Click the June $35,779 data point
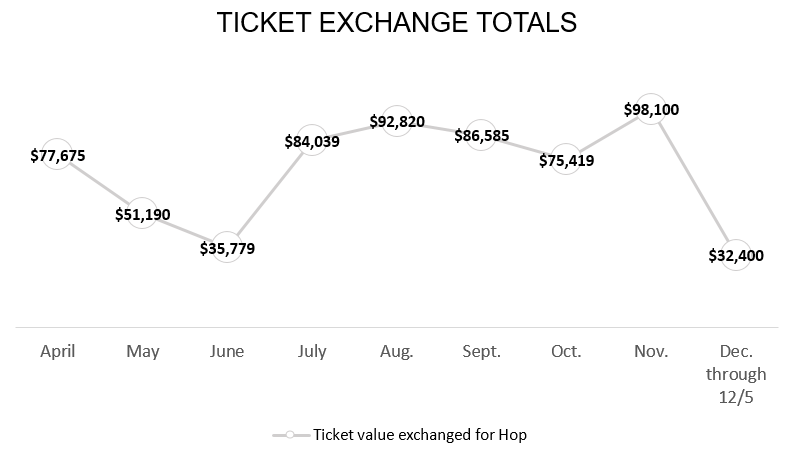Viewport: 795px width, 457px height. tap(227, 247)
